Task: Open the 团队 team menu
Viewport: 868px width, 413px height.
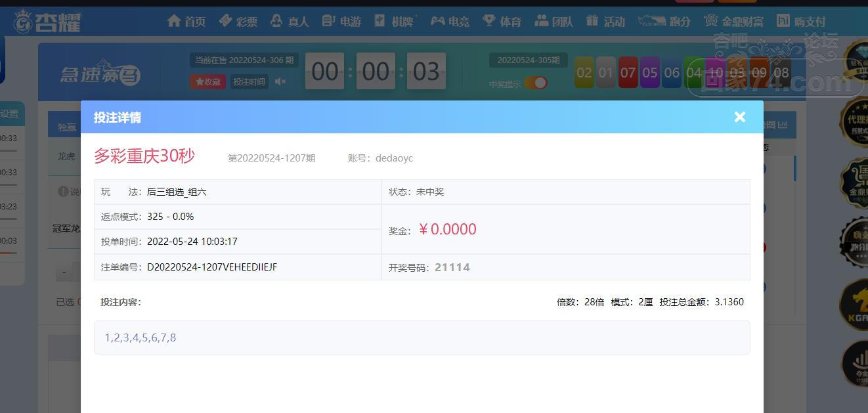Action: 553,21
